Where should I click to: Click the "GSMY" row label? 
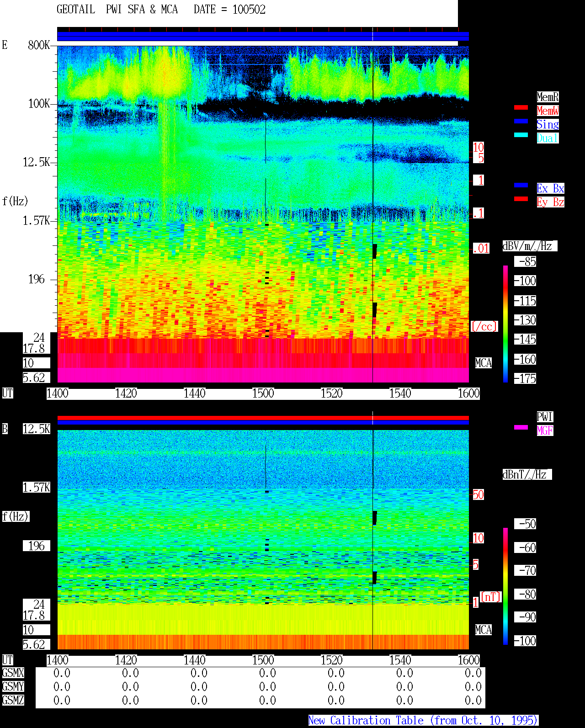pos(13,687)
